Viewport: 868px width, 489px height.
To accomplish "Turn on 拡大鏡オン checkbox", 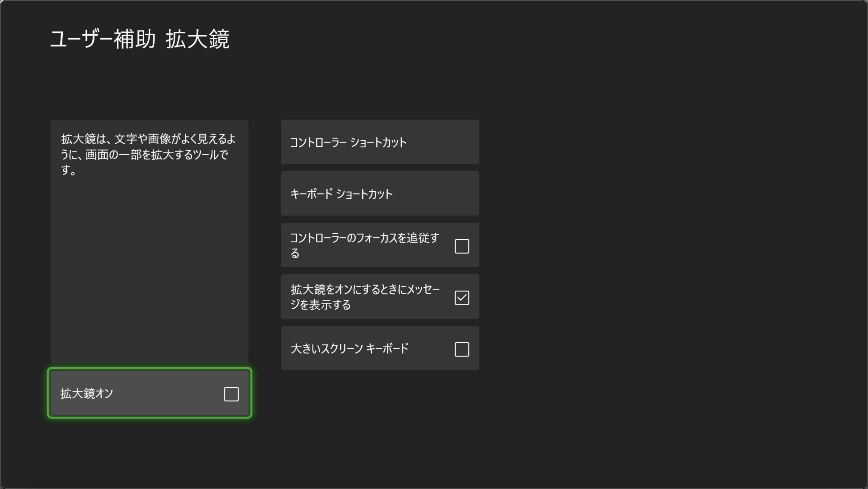I will click(x=231, y=394).
